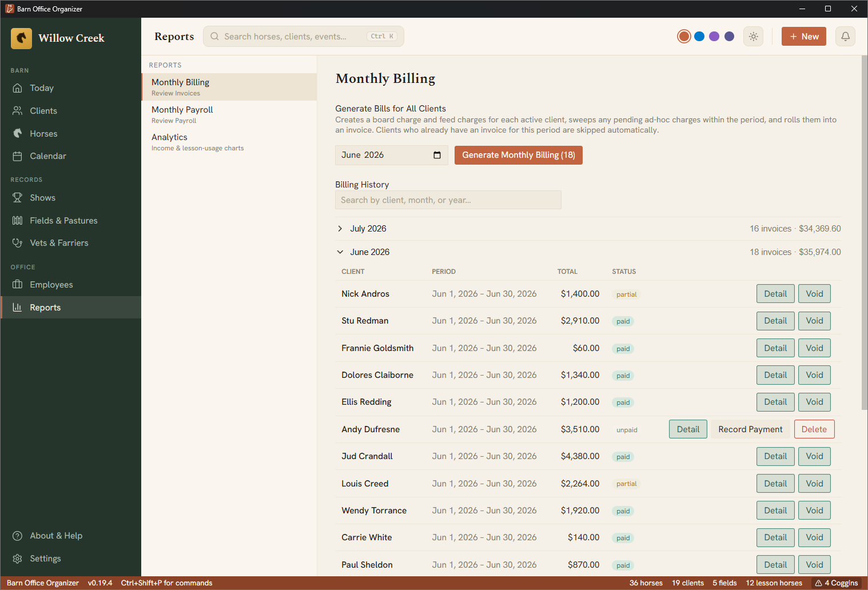Select Reports in the sidebar
The width and height of the screenshot is (868, 590).
(x=71, y=308)
